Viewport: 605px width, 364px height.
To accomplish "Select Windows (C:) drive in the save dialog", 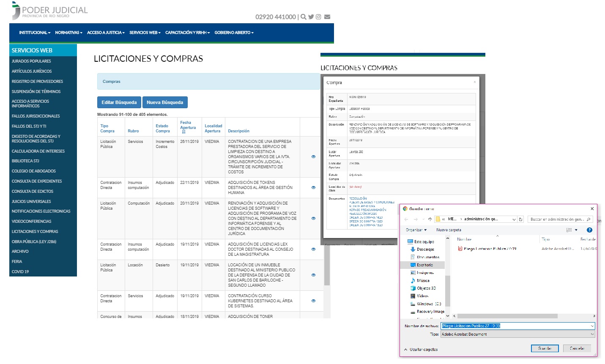I will [x=426, y=304].
